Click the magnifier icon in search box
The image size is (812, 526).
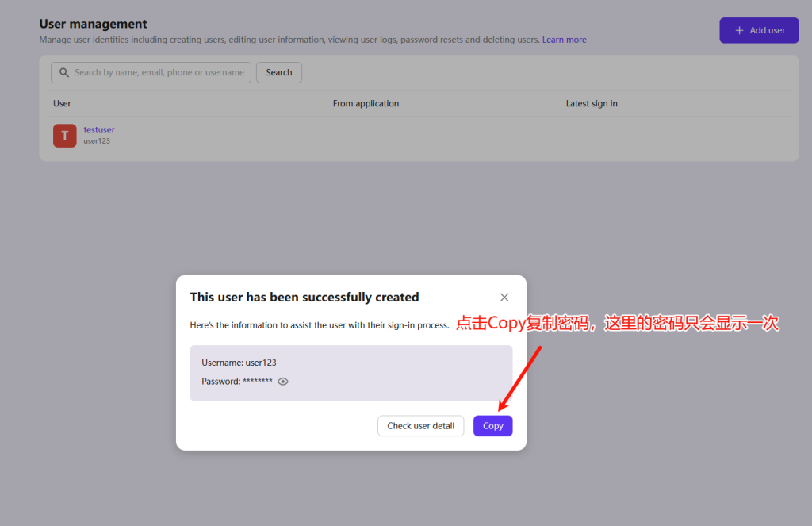pyautogui.click(x=64, y=73)
